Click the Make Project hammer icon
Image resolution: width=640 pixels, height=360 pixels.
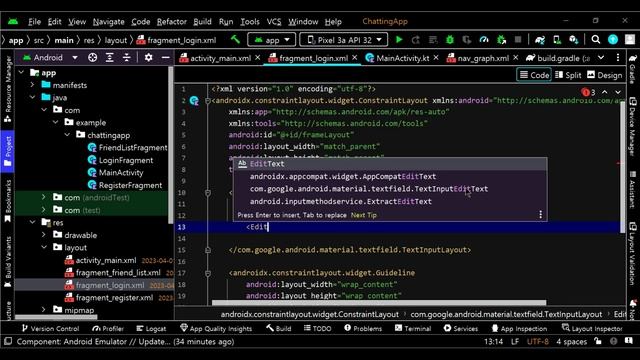[235, 40]
